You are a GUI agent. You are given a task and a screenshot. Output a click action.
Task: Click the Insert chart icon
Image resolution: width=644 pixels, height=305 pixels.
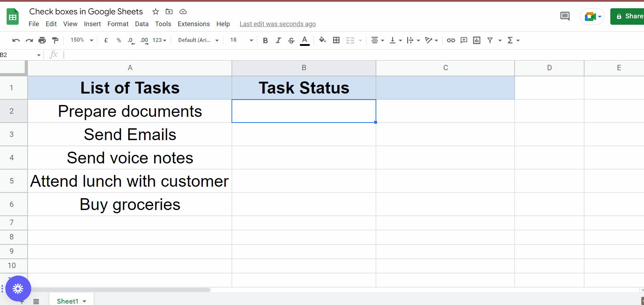coord(477,40)
